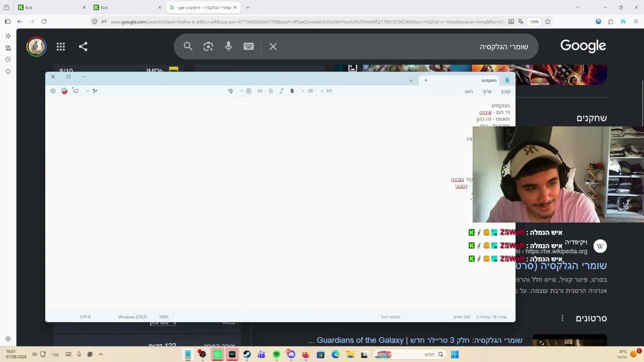The width and height of the screenshot is (644, 362).
Task: Click UTF-8 encoding in Notepad status bar
Action: tap(85, 317)
